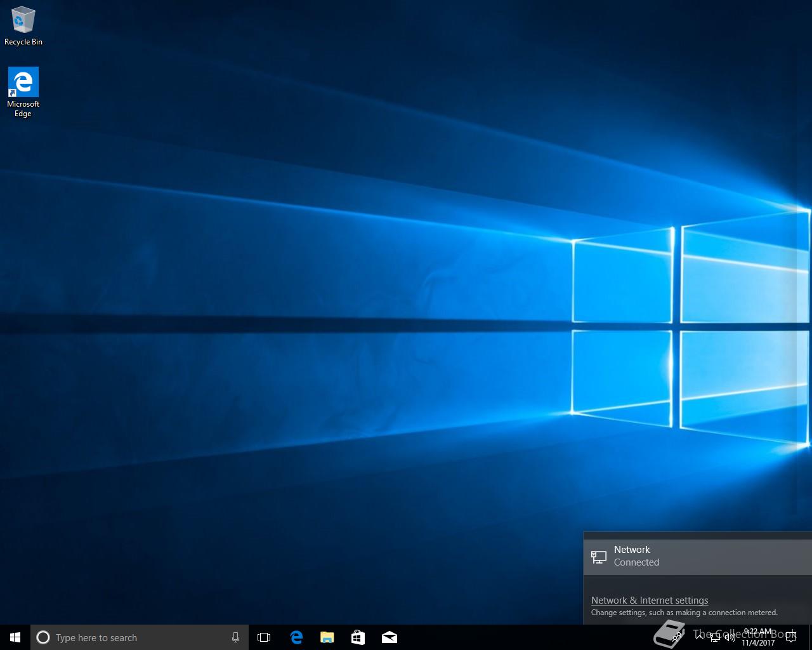The image size is (812, 650).
Task: Launch Microsoft Edge from the taskbar
Action: [x=296, y=637]
